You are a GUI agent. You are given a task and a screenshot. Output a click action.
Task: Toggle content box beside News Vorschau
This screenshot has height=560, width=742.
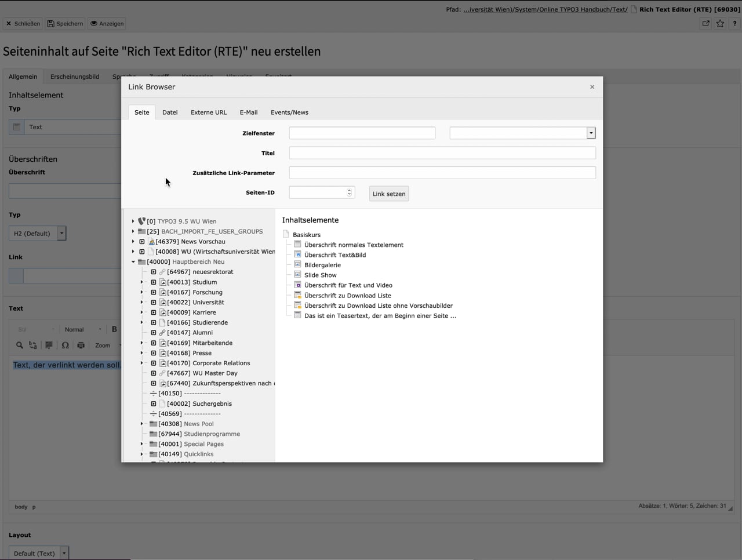[x=142, y=241]
